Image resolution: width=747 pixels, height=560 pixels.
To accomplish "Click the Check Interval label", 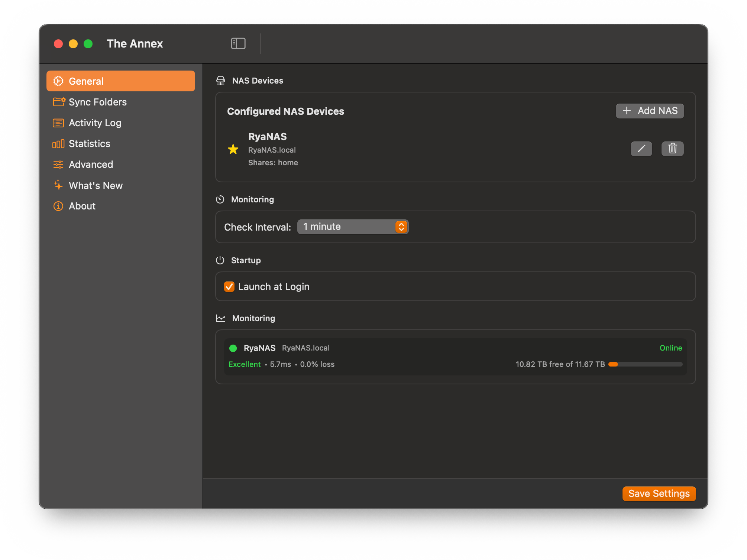I will pyautogui.click(x=258, y=227).
